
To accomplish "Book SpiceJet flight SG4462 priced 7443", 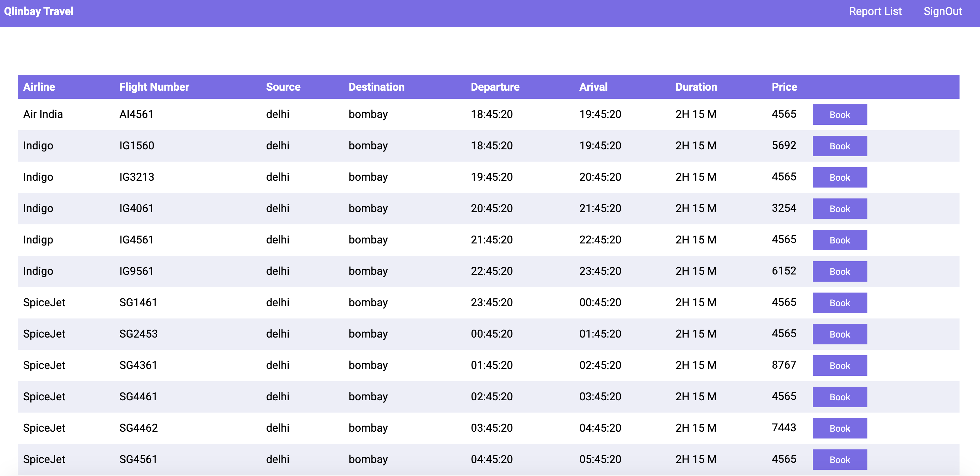I will tap(840, 428).
